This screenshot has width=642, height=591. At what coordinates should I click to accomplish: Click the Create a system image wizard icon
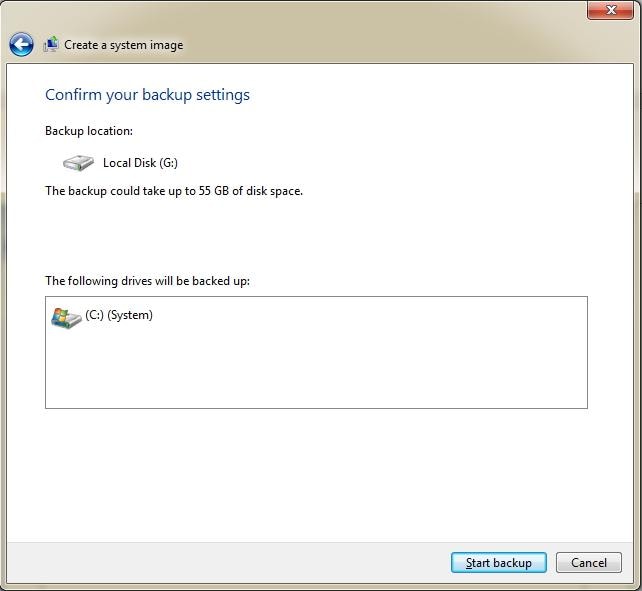click(51, 44)
